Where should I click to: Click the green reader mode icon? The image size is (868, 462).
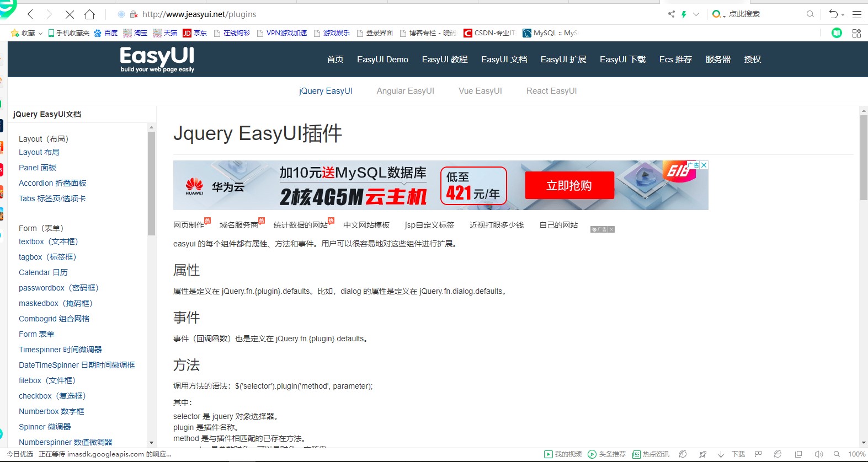(837, 33)
